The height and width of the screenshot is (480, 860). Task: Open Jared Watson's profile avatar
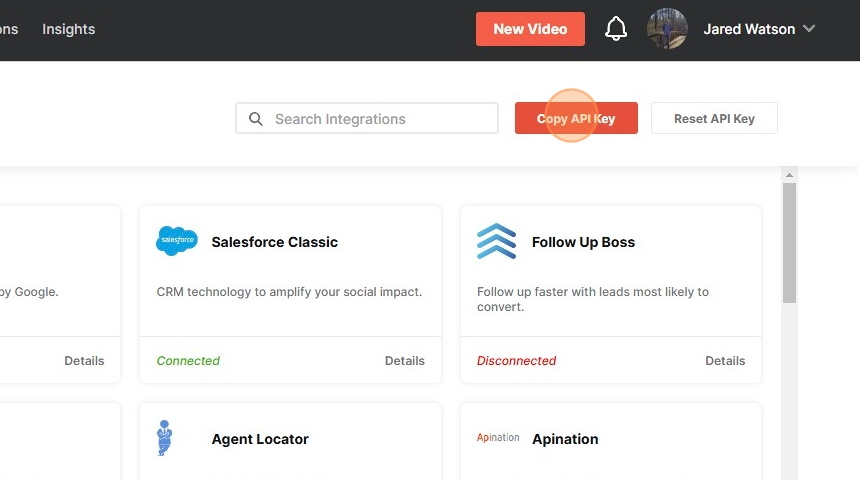coord(667,29)
